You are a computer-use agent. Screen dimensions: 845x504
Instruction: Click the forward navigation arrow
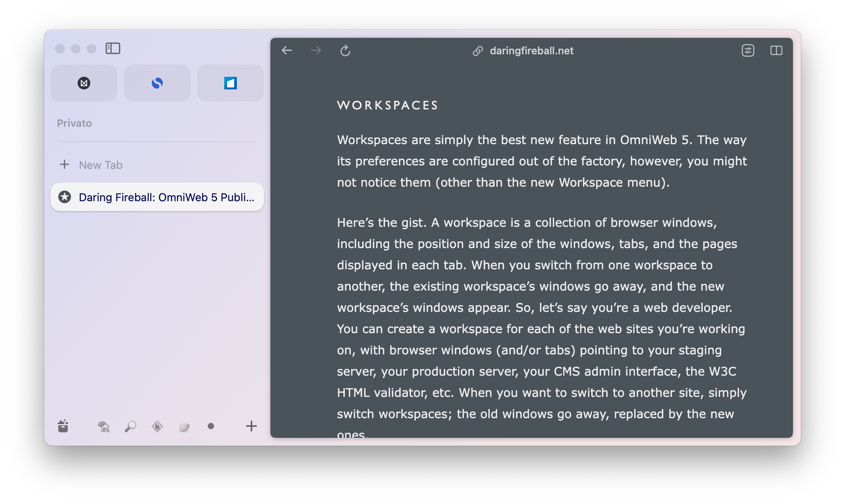pyautogui.click(x=316, y=50)
